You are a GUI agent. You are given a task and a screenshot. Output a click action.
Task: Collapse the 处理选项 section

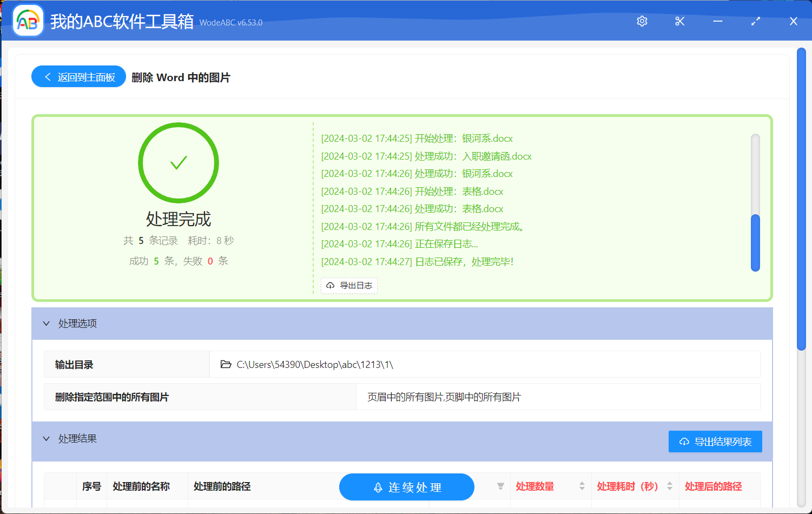point(47,323)
